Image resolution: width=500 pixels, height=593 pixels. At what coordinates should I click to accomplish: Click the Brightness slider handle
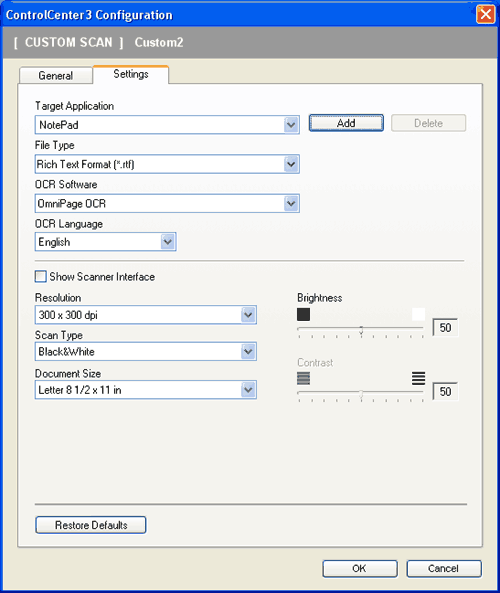coord(361,330)
